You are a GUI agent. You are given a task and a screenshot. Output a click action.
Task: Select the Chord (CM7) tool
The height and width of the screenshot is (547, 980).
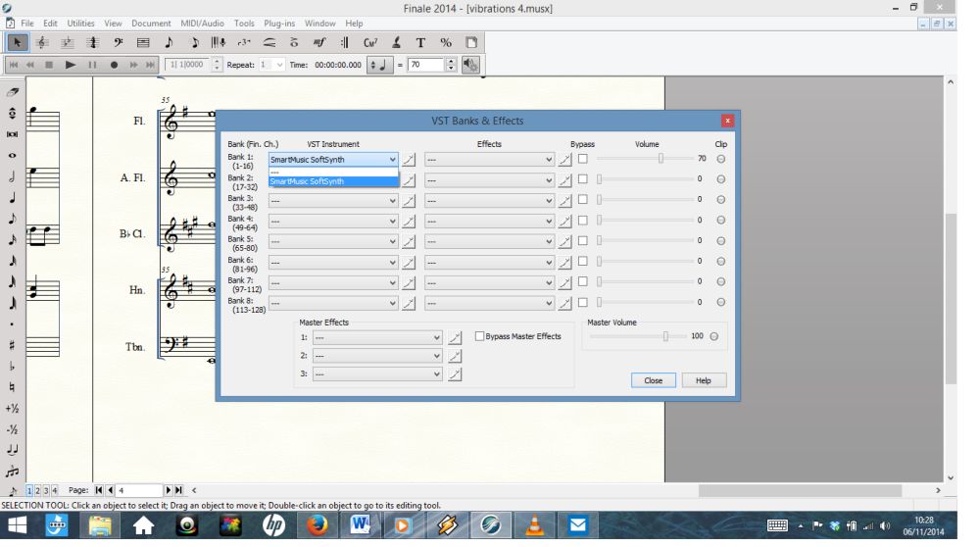coord(370,42)
